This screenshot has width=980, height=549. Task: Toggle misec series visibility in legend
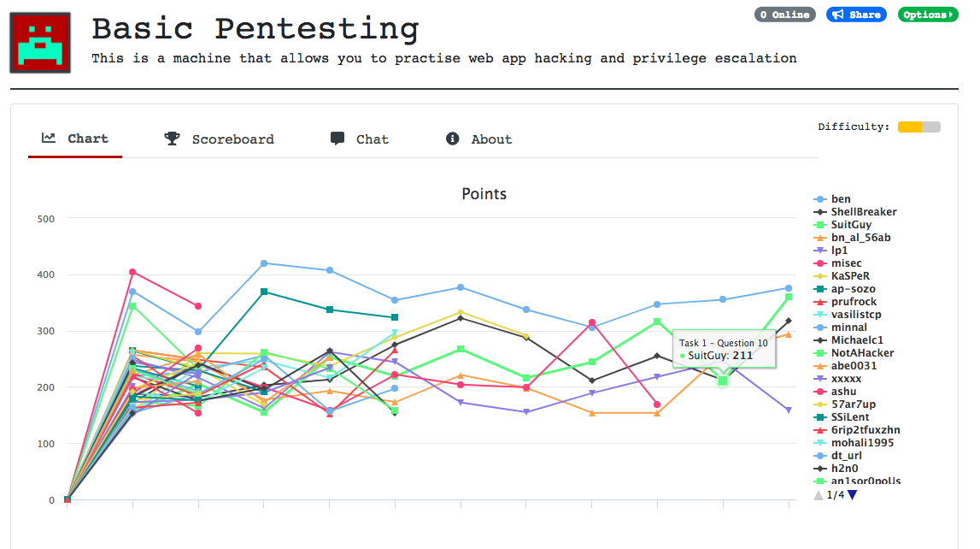(846, 263)
